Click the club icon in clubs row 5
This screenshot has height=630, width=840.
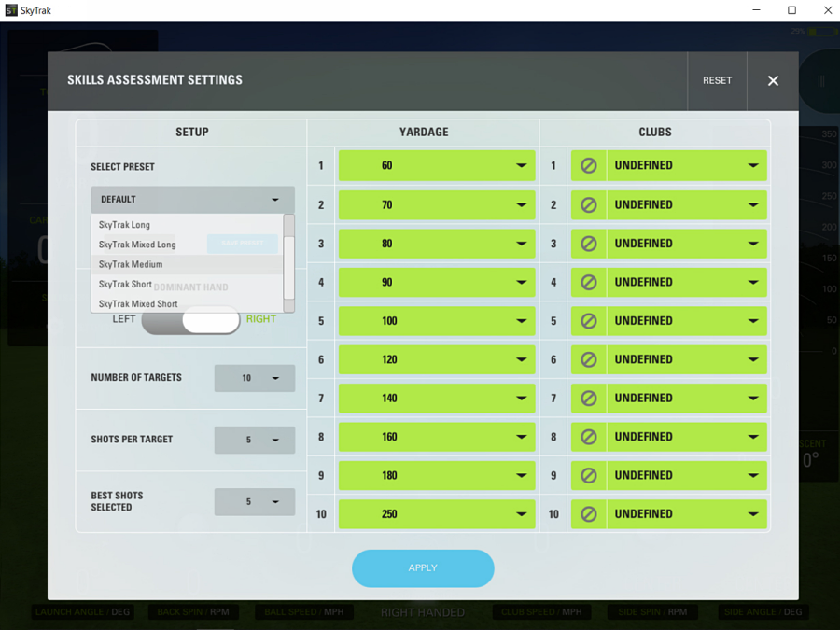pyautogui.click(x=588, y=321)
